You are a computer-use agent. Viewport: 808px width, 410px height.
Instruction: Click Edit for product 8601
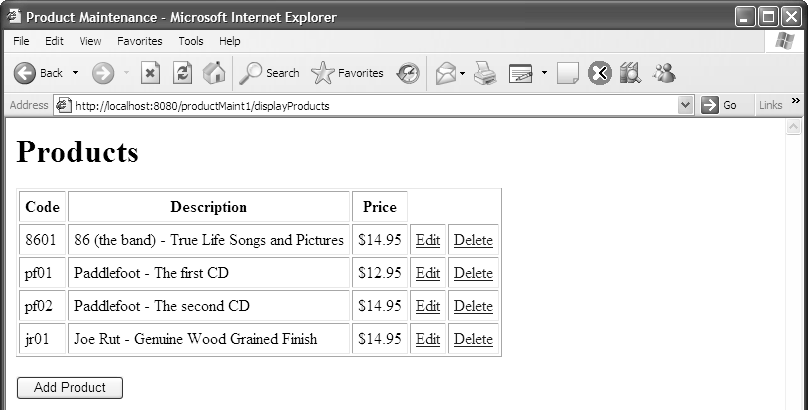click(x=428, y=240)
